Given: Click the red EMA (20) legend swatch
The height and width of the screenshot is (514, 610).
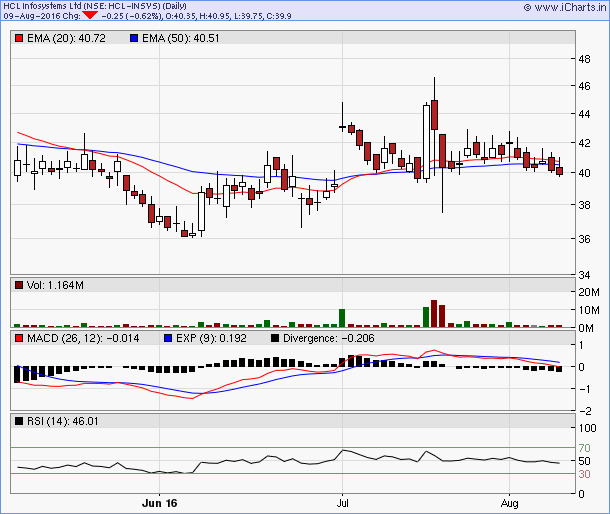Looking at the screenshot, I should tap(19, 38).
